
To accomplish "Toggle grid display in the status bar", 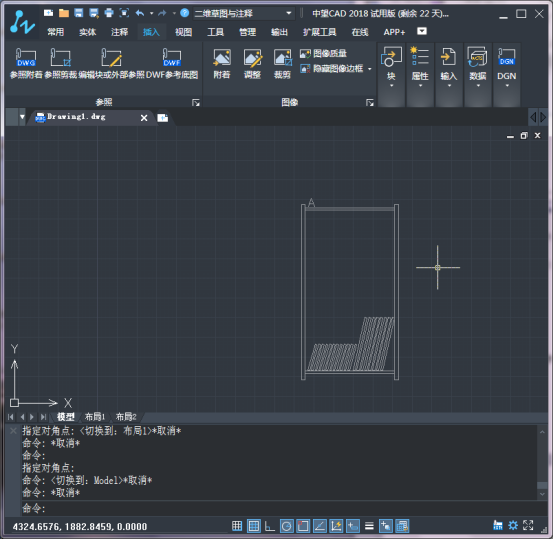I will [x=254, y=526].
